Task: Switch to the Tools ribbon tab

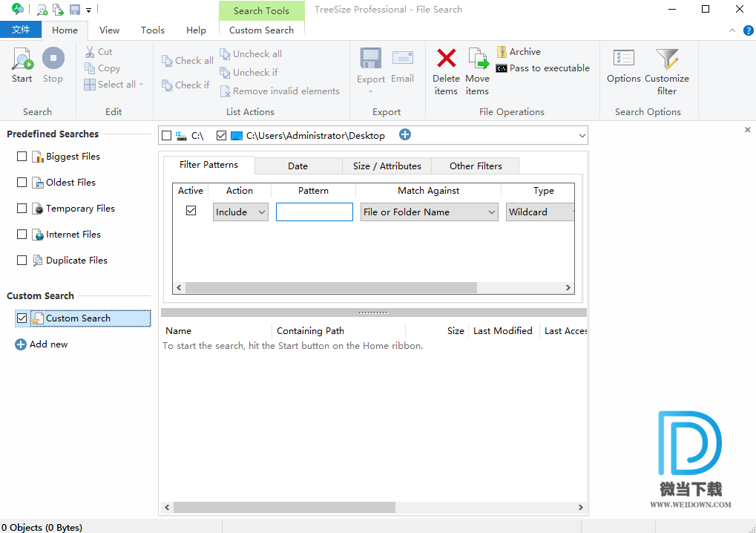Action: [153, 30]
